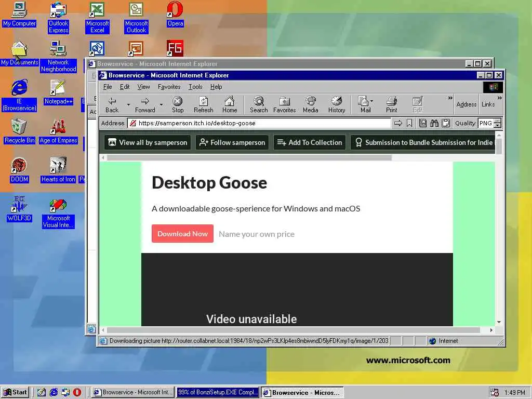Click the Go arrow beside the address field
Viewport: 532px width, 399px height.
click(398, 123)
